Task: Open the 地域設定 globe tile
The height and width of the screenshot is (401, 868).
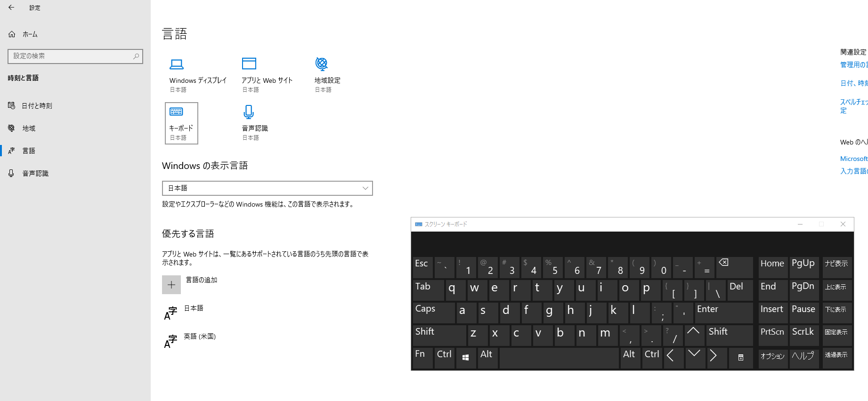Action: pos(327,75)
